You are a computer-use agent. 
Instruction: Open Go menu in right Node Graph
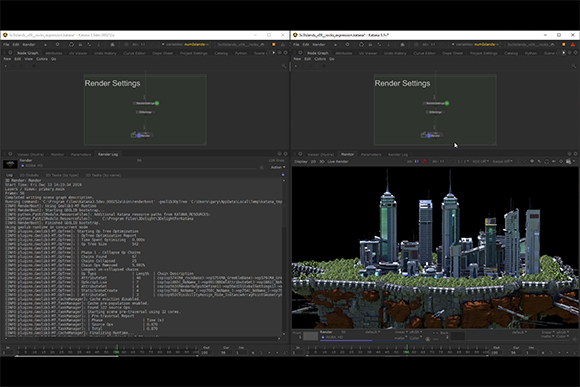(332, 59)
